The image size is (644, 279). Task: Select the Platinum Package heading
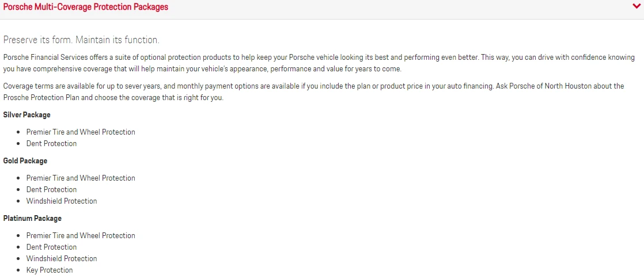click(32, 218)
